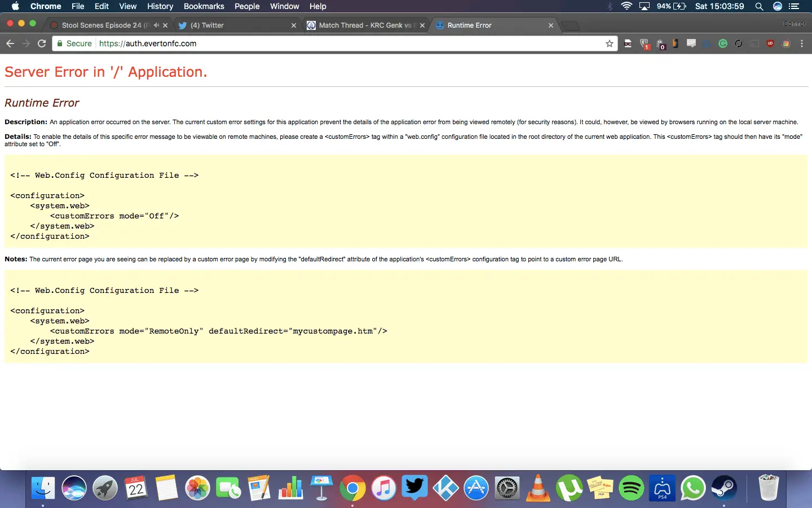Open the Grammarly extension icon
812x508 pixels.
click(x=723, y=43)
